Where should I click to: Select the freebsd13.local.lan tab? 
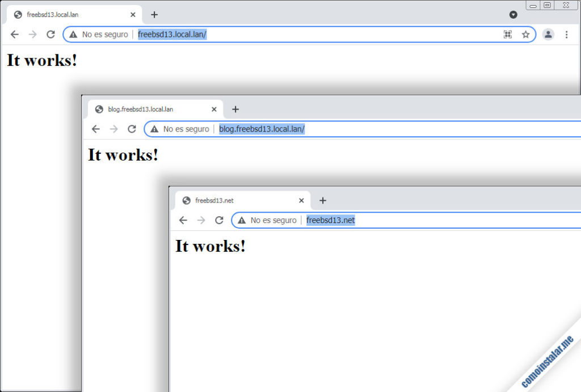[68, 15]
